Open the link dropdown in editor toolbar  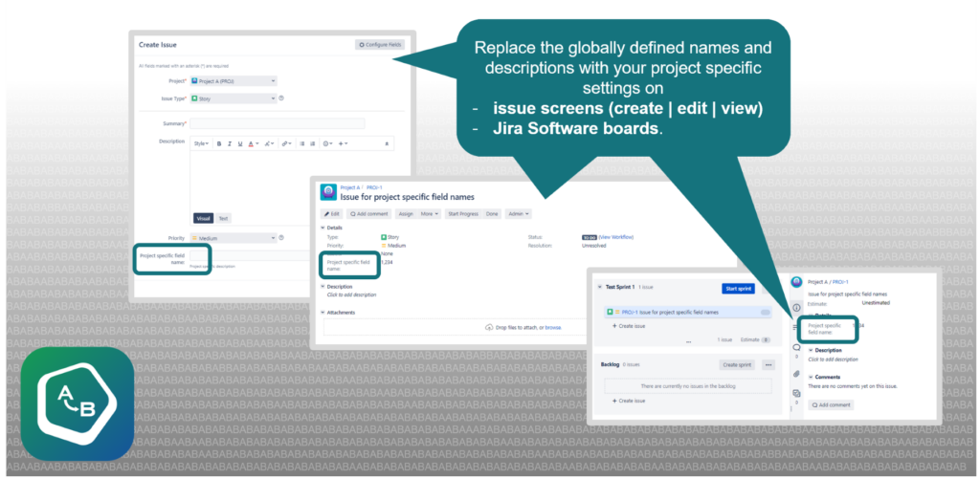coord(286,143)
